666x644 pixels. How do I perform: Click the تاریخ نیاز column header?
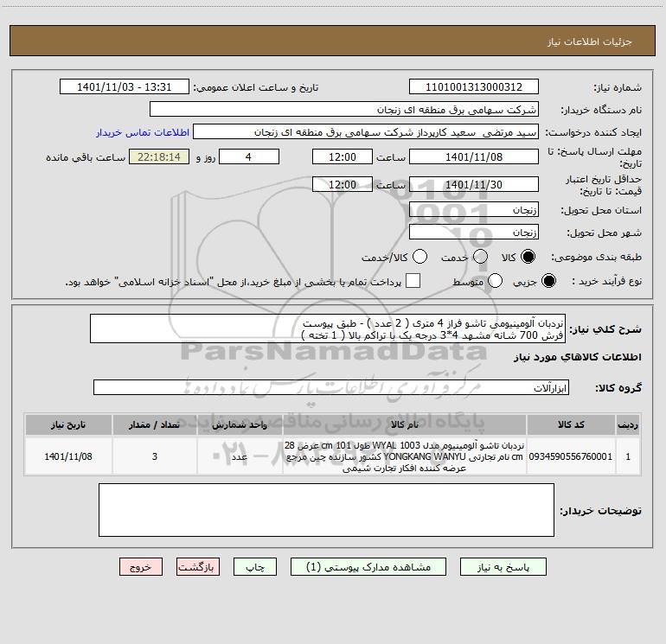68,424
